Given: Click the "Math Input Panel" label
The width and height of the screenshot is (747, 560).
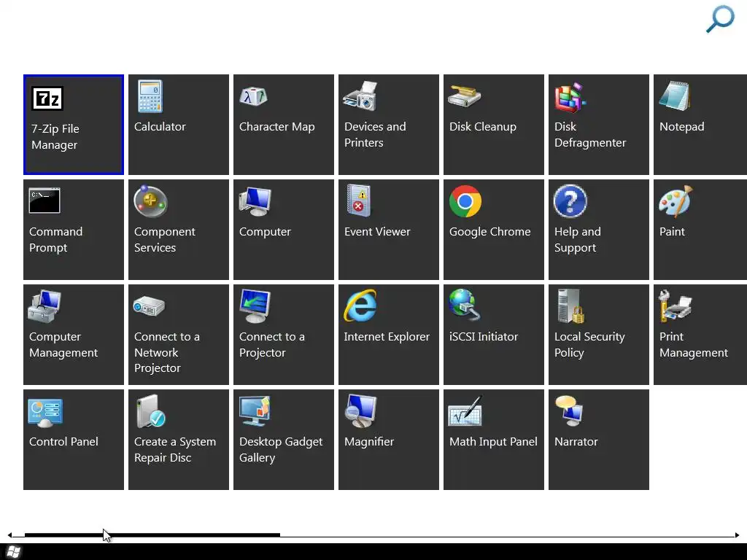Looking at the screenshot, I should [x=493, y=442].
